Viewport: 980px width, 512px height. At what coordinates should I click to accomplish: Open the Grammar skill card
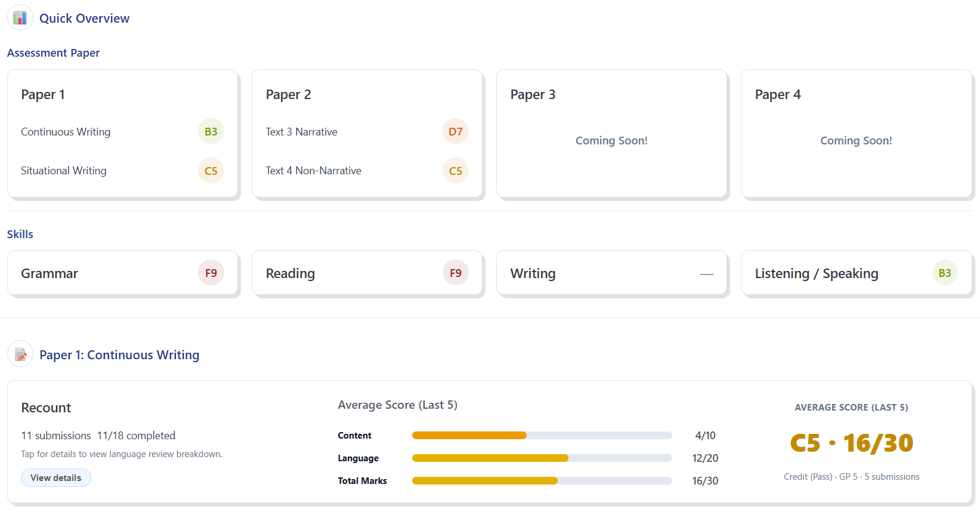pyautogui.click(x=123, y=273)
